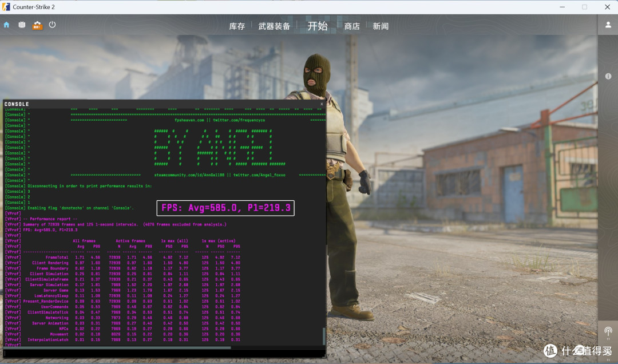Close the Counter-Strike 2 window
The height and width of the screenshot is (364, 618).
[x=607, y=7]
